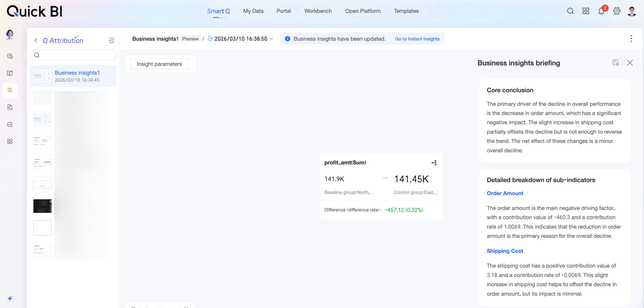Open the Templates tab

[406, 11]
